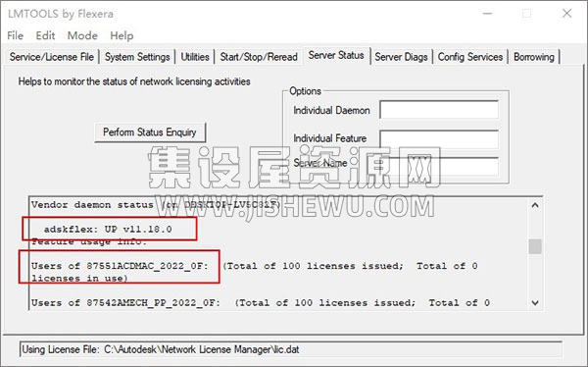This screenshot has width=588, height=367.
Task: Click Users of 87542AMECH_PP_2022_0F line
Action: (x=261, y=303)
